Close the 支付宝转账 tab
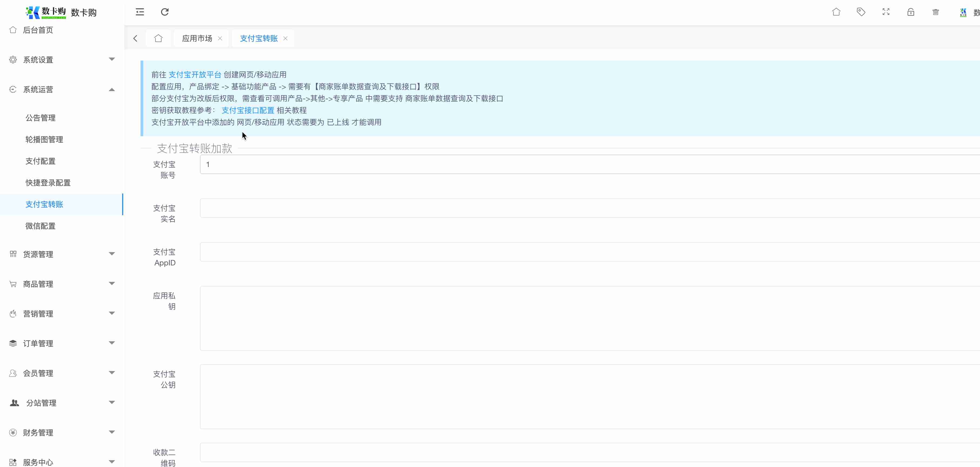 [x=285, y=38]
